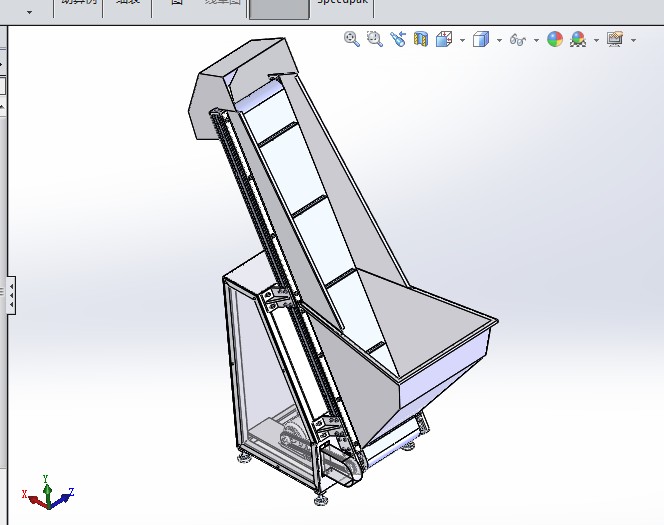
Task: Expand the Apply Scene dropdown arrow
Action: [597, 41]
